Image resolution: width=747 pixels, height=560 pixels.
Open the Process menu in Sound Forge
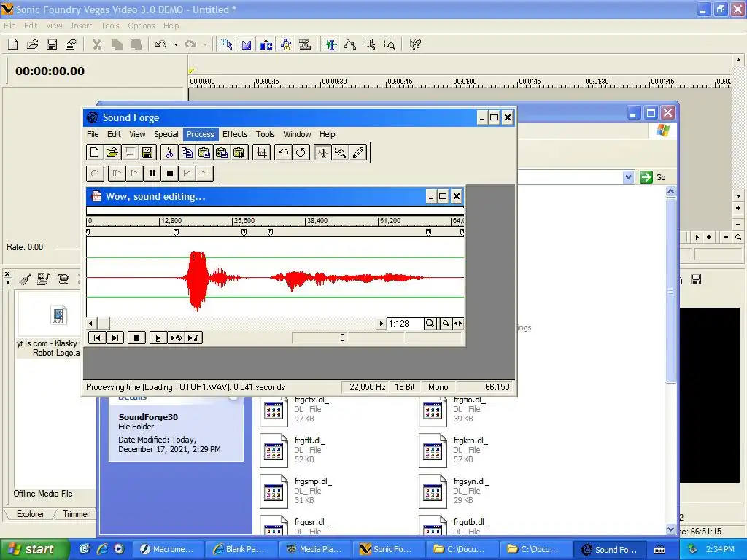[x=200, y=134]
